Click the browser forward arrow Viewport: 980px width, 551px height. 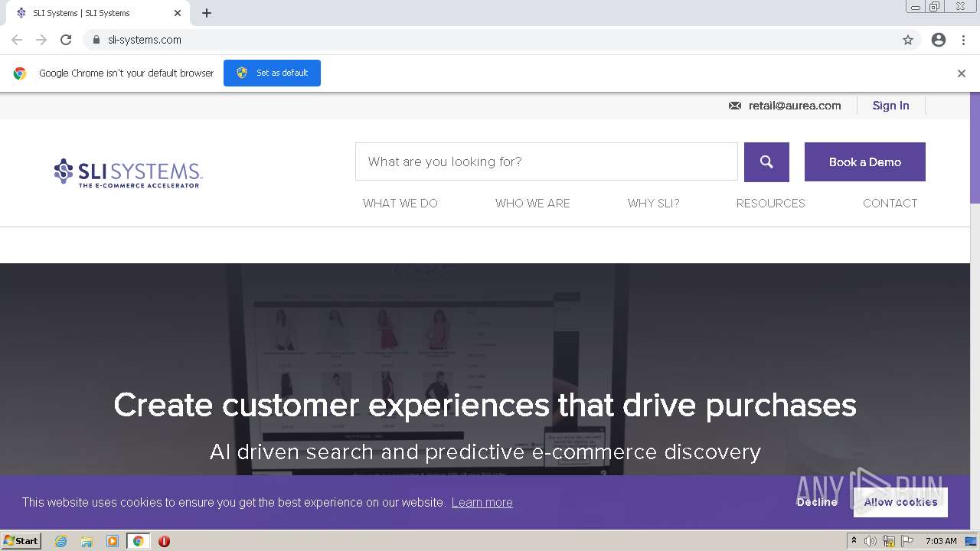click(x=41, y=40)
